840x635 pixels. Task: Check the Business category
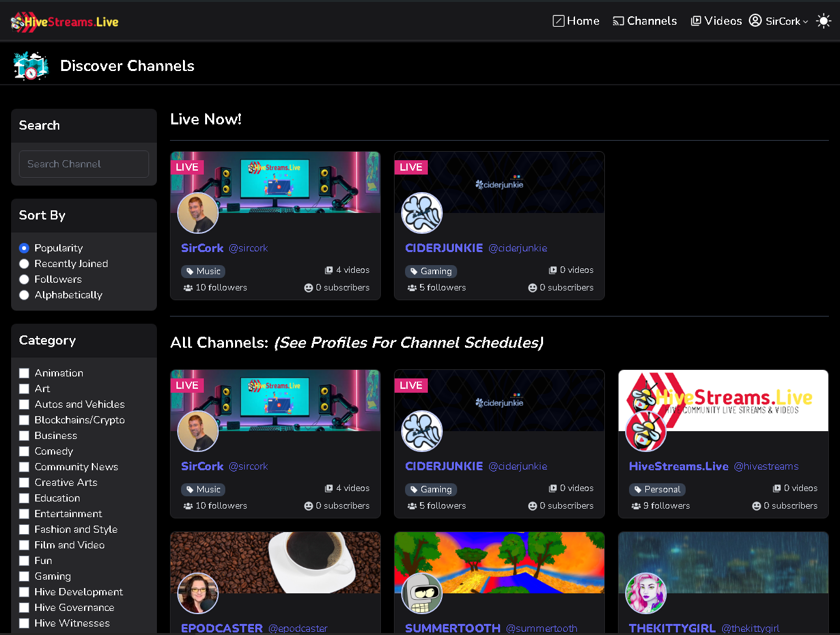click(x=24, y=436)
